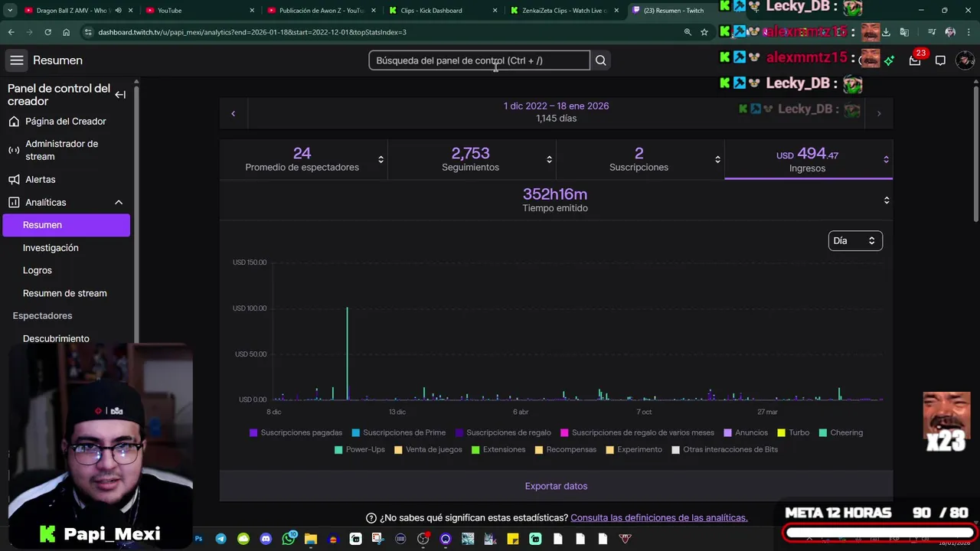Open Discord from the taskbar
This screenshot has height=551, width=980.
266,539
